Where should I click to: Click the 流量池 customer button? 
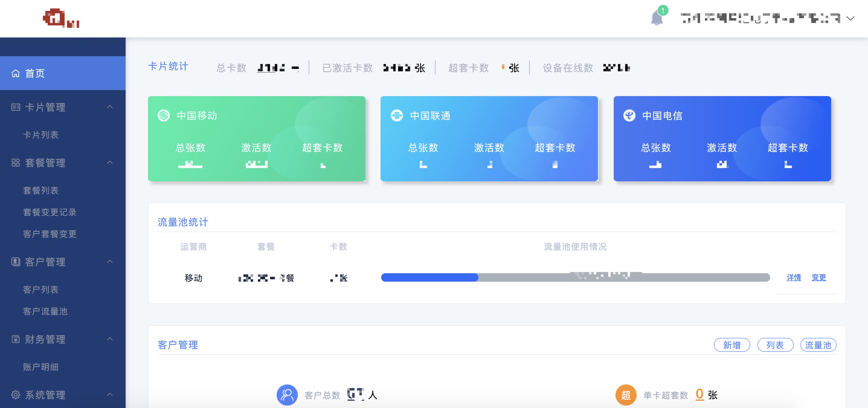click(x=818, y=345)
